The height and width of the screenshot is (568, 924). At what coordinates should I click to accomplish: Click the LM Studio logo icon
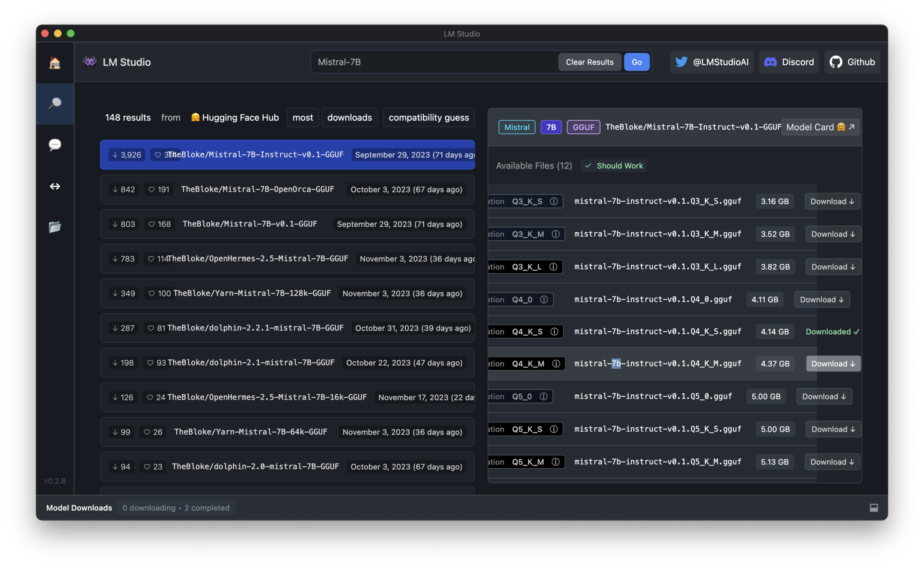pyautogui.click(x=90, y=62)
